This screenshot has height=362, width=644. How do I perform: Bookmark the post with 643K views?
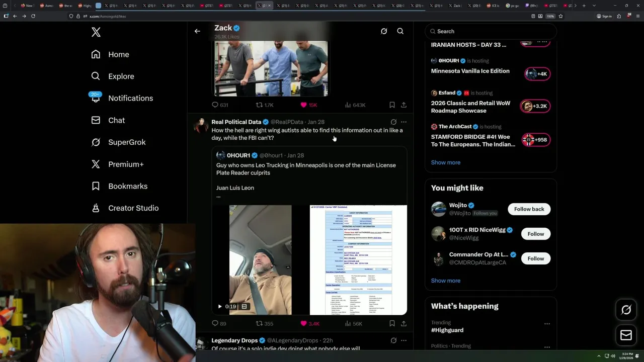pyautogui.click(x=392, y=105)
